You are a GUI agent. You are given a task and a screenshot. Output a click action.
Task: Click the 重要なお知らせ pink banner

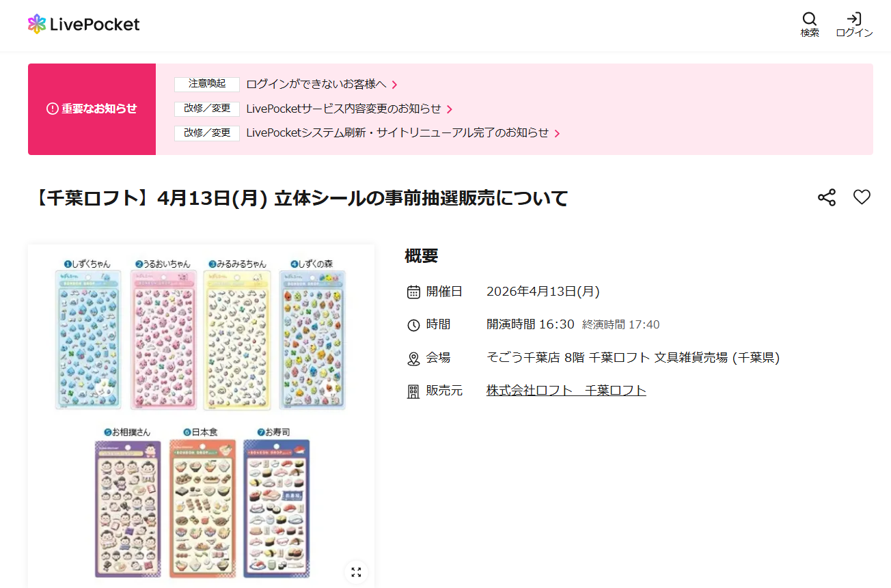[92, 109]
